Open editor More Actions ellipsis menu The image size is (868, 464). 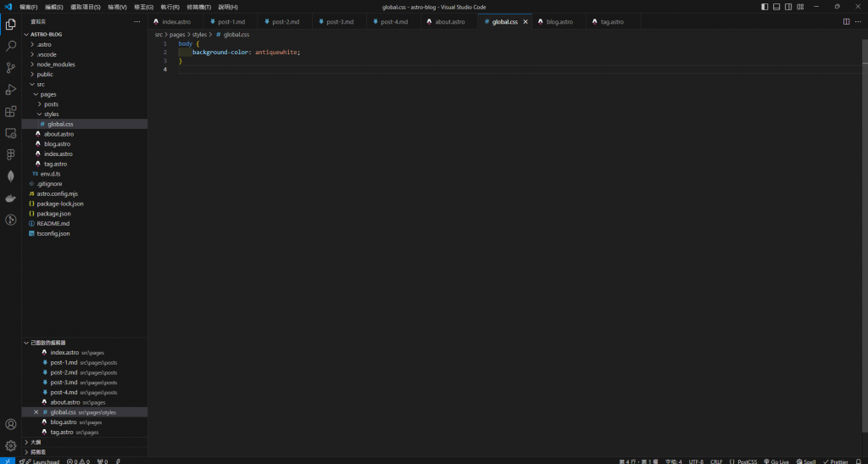point(859,21)
